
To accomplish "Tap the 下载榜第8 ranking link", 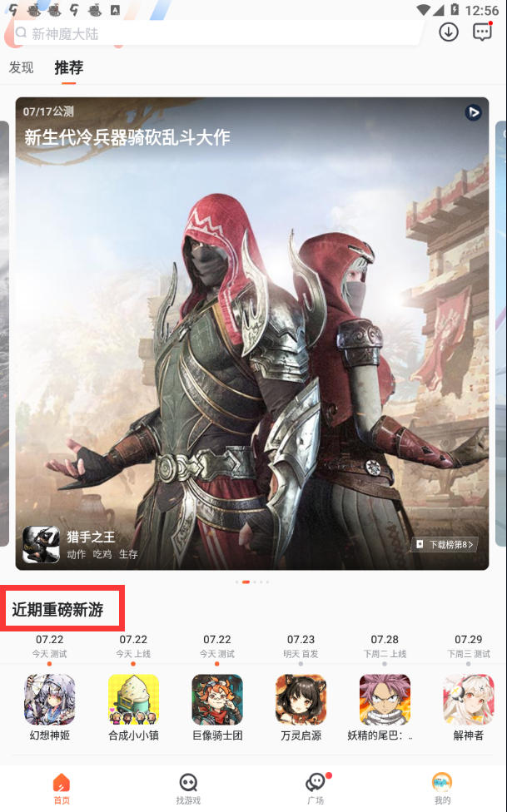I will [445, 544].
